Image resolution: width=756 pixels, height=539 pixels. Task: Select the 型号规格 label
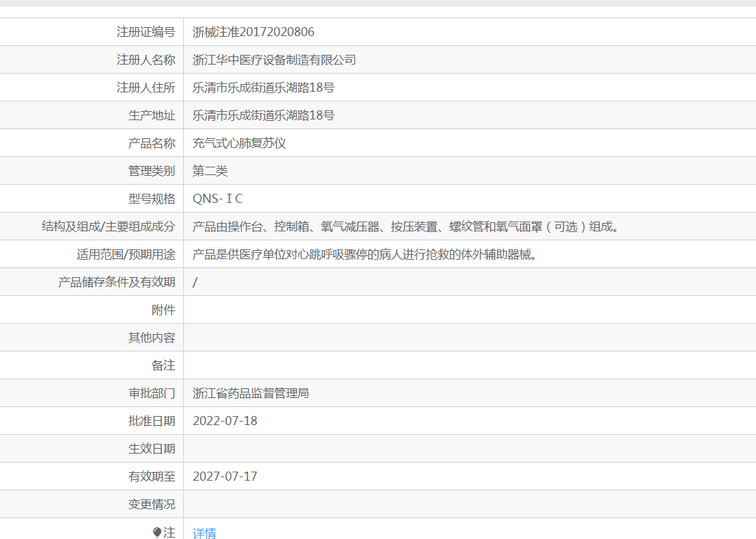(151, 199)
